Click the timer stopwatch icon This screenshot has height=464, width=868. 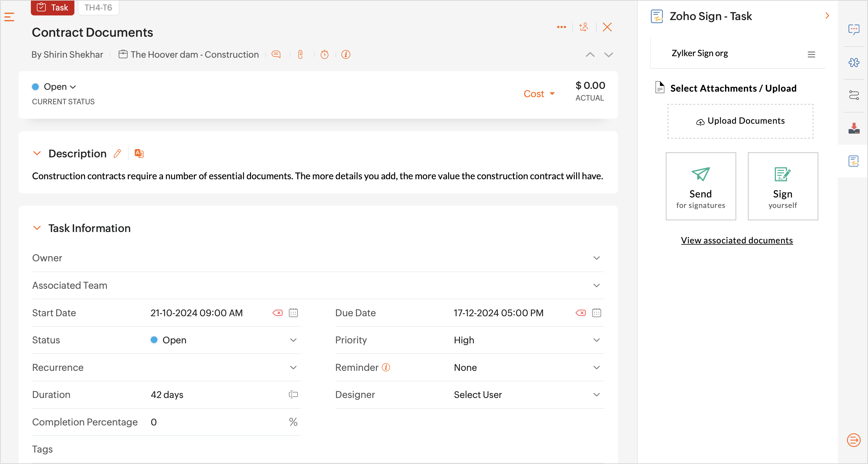(324, 54)
